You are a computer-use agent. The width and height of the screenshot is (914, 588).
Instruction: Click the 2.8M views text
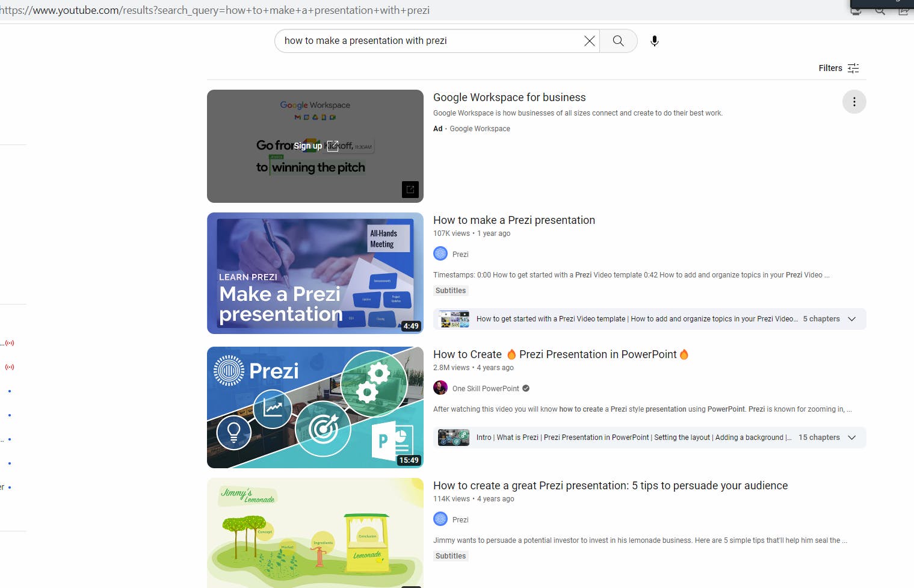pyautogui.click(x=451, y=368)
